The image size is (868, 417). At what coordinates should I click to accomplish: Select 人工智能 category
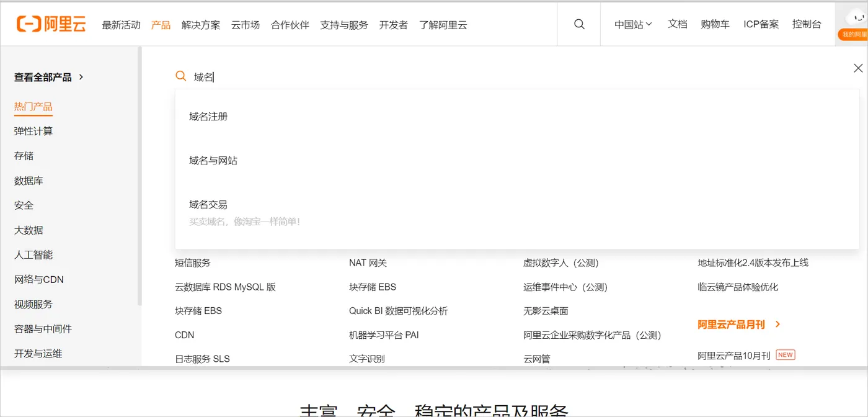point(33,255)
